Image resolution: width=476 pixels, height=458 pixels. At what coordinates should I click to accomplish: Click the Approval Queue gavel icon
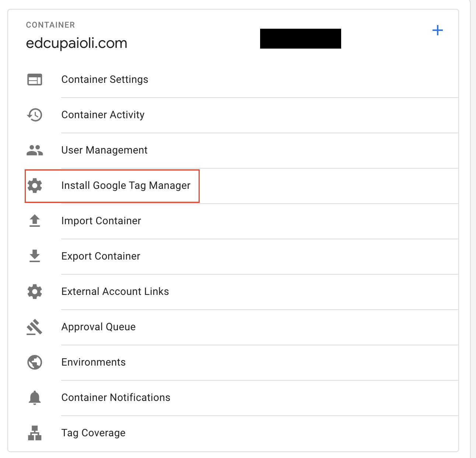point(35,327)
